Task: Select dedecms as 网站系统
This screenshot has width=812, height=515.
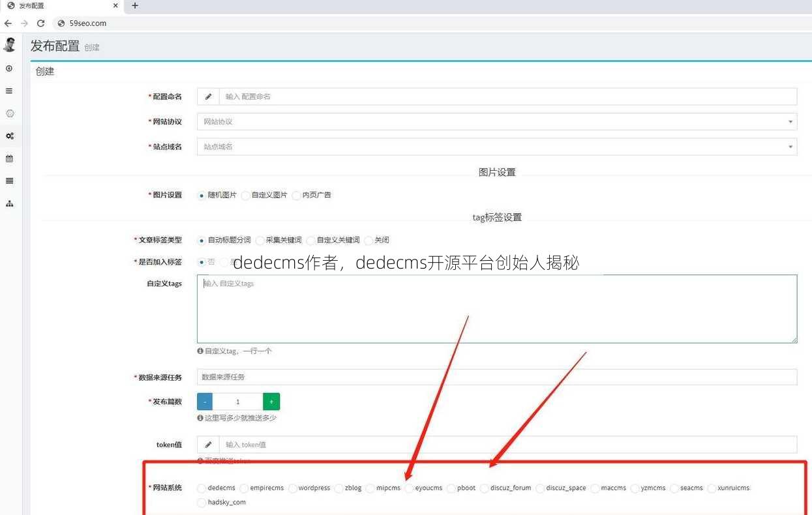Action: (202, 488)
